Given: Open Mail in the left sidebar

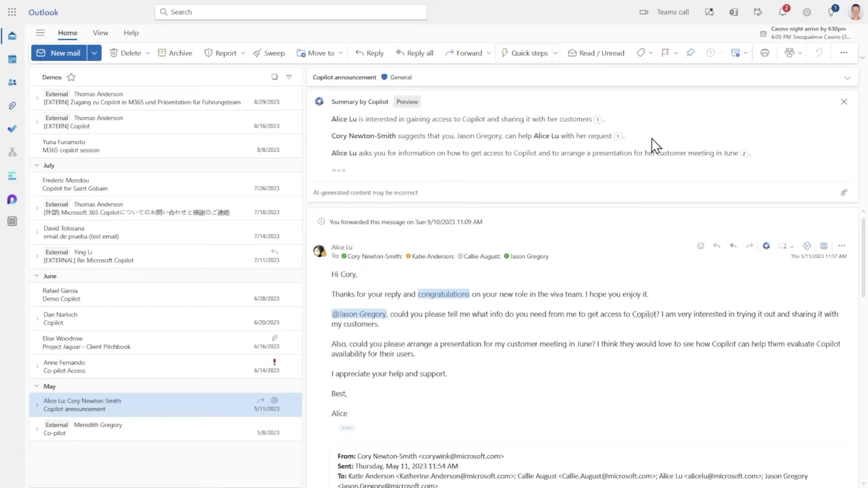Looking at the screenshot, I should point(12,36).
